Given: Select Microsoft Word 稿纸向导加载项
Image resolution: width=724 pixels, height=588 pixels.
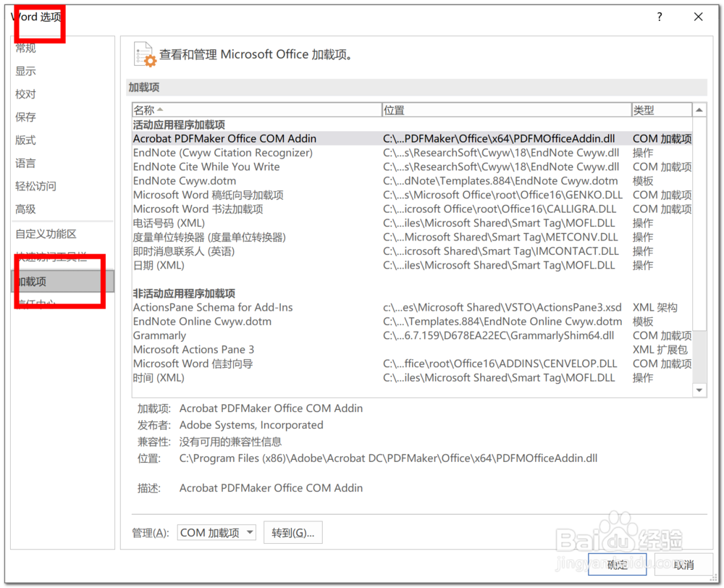Looking at the screenshot, I should [412, 195].
